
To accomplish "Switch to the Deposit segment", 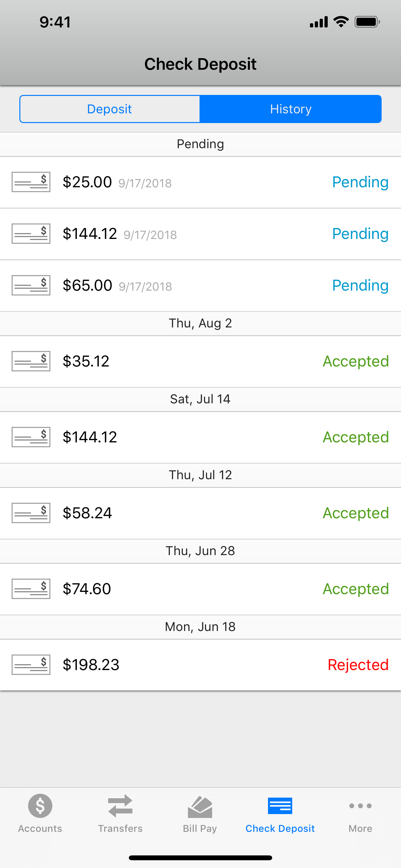I will 110,109.
